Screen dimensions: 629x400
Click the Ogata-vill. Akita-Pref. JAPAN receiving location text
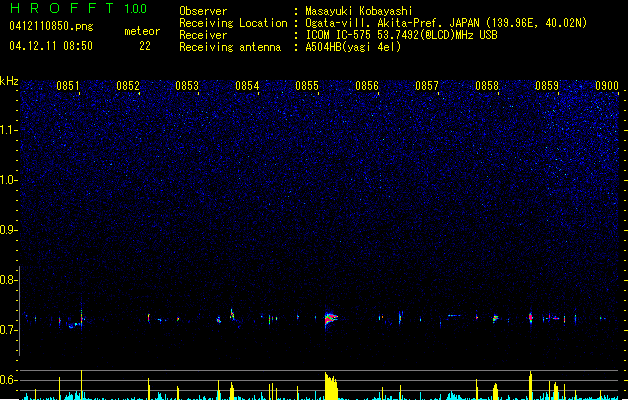click(446, 23)
